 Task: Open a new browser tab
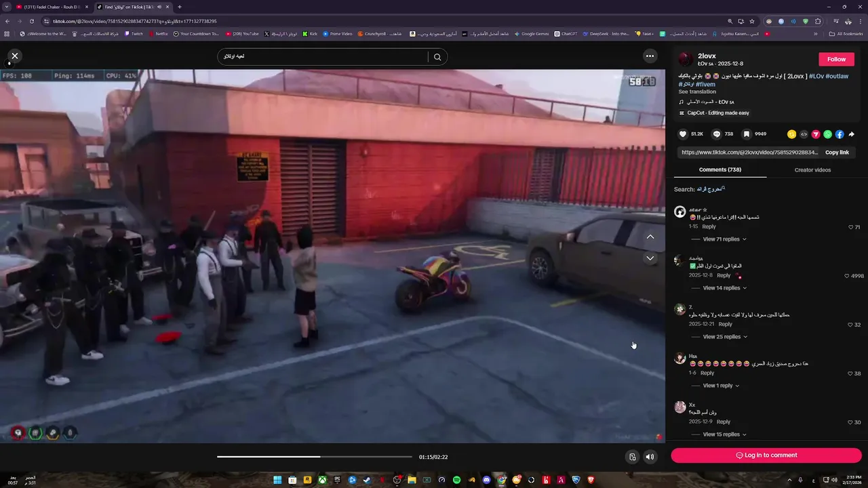click(179, 7)
